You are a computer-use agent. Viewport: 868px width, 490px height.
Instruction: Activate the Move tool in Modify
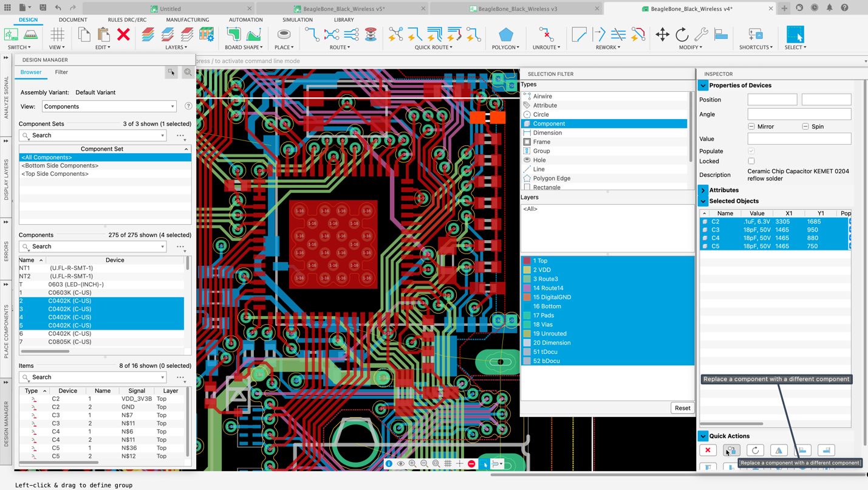click(662, 35)
